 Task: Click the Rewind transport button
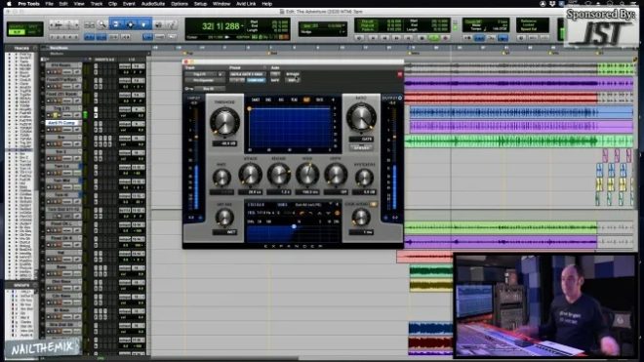(x=384, y=38)
